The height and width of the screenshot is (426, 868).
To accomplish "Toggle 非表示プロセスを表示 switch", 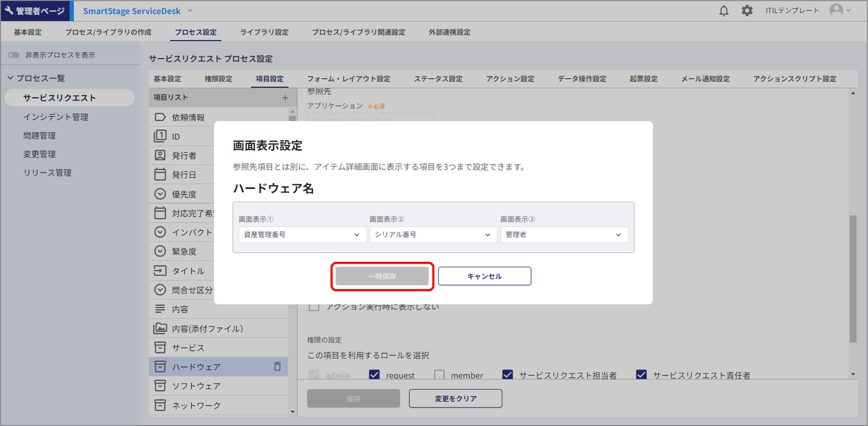I will 14,55.
